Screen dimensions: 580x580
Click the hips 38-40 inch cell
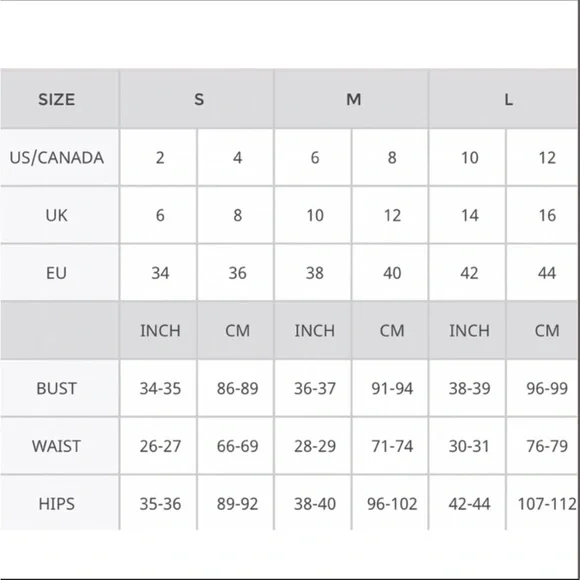click(313, 503)
